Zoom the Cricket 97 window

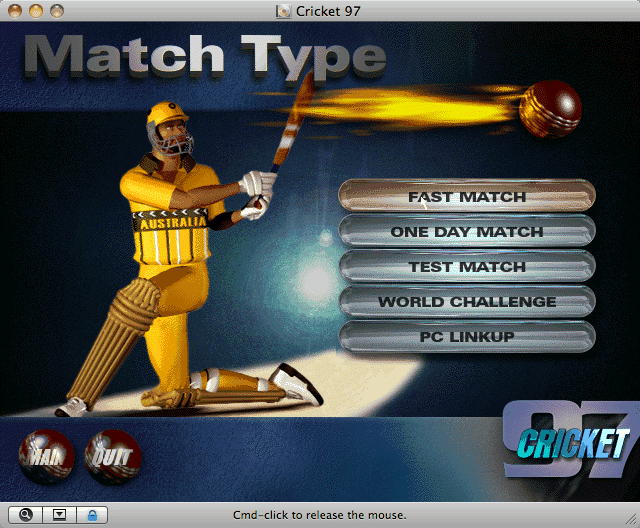[x=57, y=11]
